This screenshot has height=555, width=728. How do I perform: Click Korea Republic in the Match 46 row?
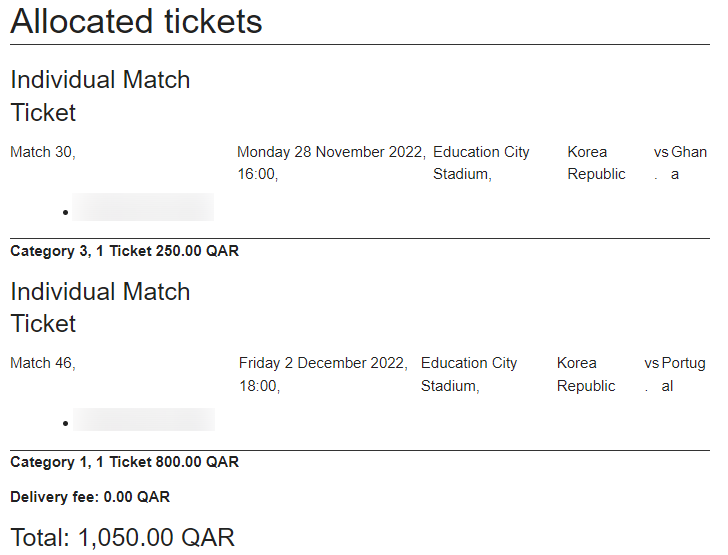coord(586,374)
